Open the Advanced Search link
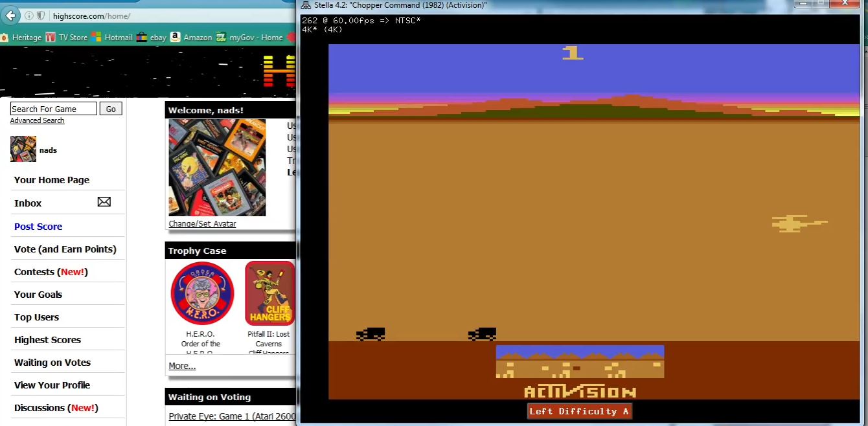 click(x=37, y=120)
